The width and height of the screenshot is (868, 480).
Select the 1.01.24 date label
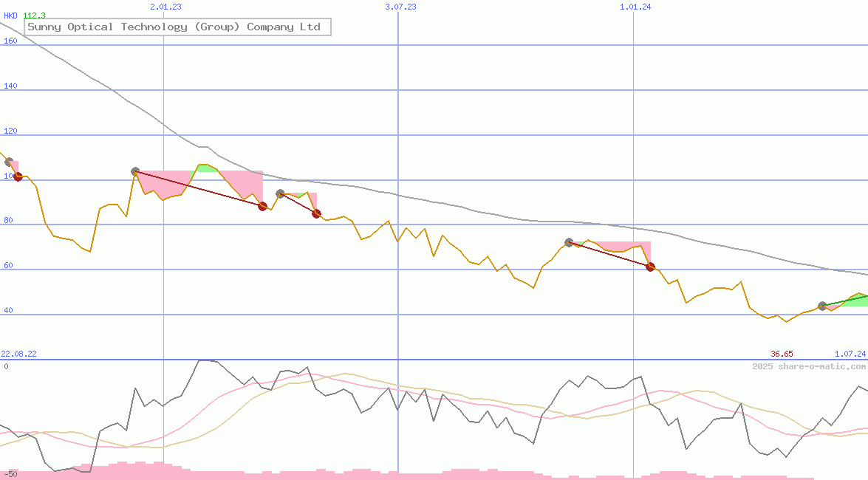[x=635, y=7]
